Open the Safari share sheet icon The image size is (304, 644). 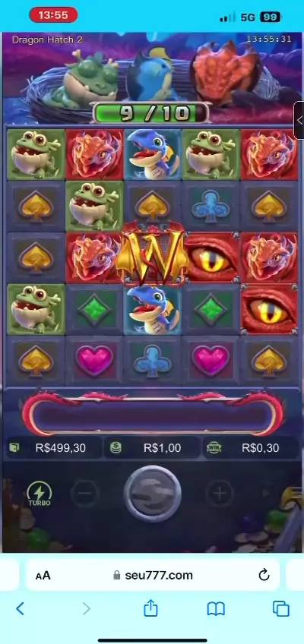pyautogui.click(x=150, y=608)
